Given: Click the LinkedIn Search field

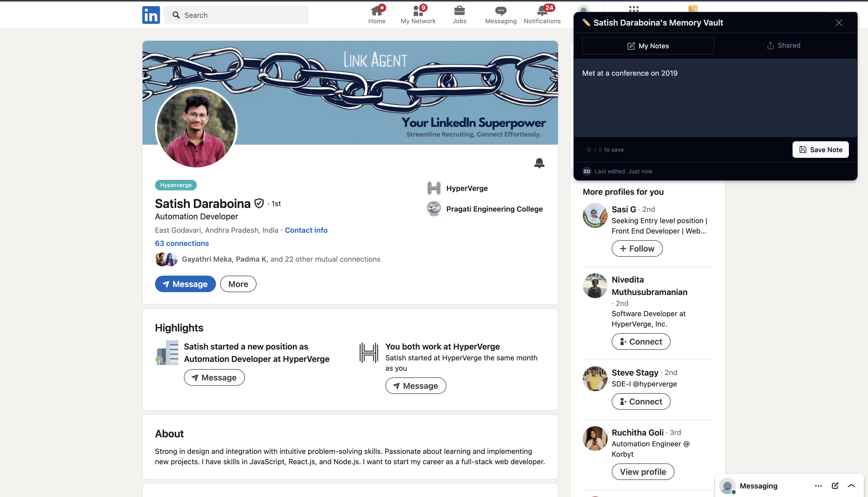Looking at the screenshot, I should click(236, 15).
